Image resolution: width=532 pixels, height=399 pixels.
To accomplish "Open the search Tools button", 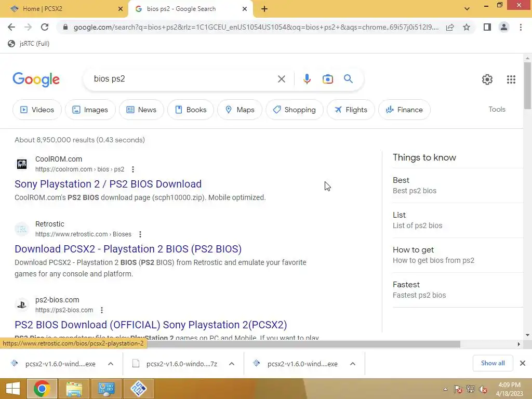I will pyautogui.click(x=497, y=109).
